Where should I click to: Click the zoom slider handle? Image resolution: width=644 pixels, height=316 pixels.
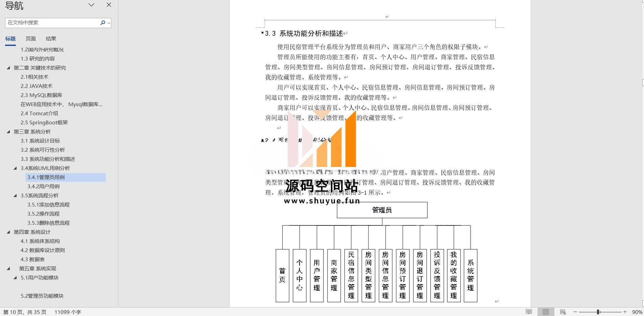tap(598, 312)
